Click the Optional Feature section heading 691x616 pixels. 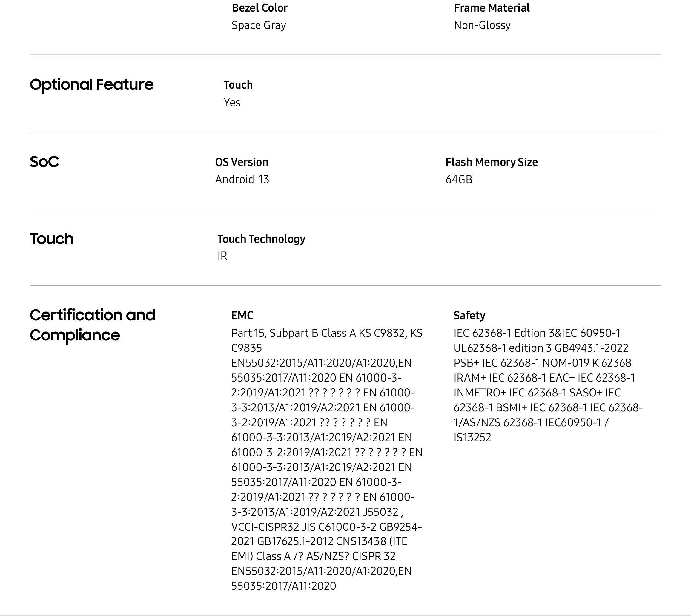tap(91, 85)
